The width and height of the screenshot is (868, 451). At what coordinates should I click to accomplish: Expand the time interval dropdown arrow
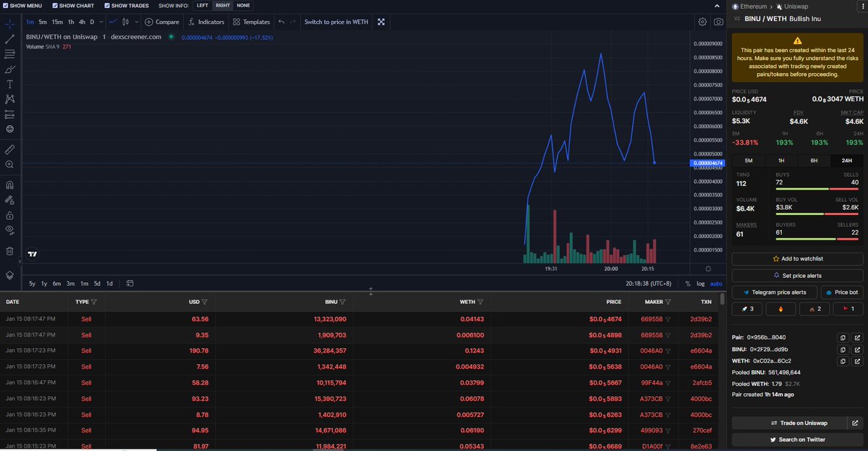[101, 22]
